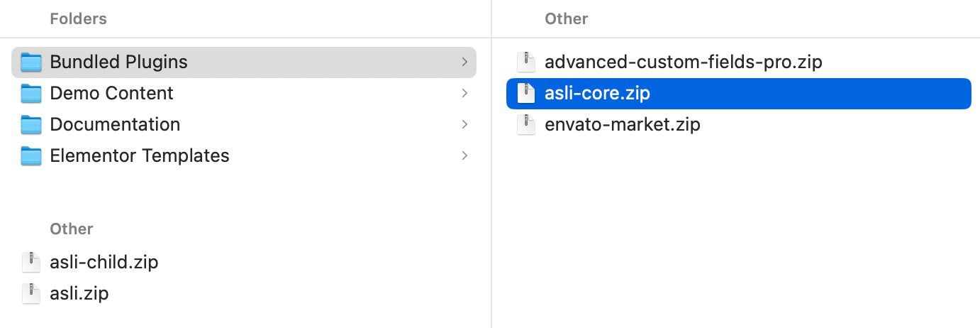Select the envato-market.zip file name
980x328 pixels.
pos(622,125)
